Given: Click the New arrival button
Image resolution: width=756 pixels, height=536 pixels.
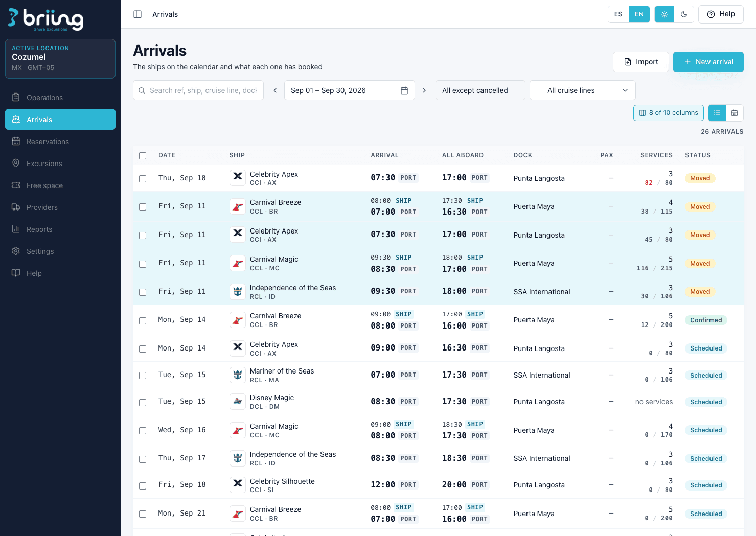Looking at the screenshot, I should 708,62.
